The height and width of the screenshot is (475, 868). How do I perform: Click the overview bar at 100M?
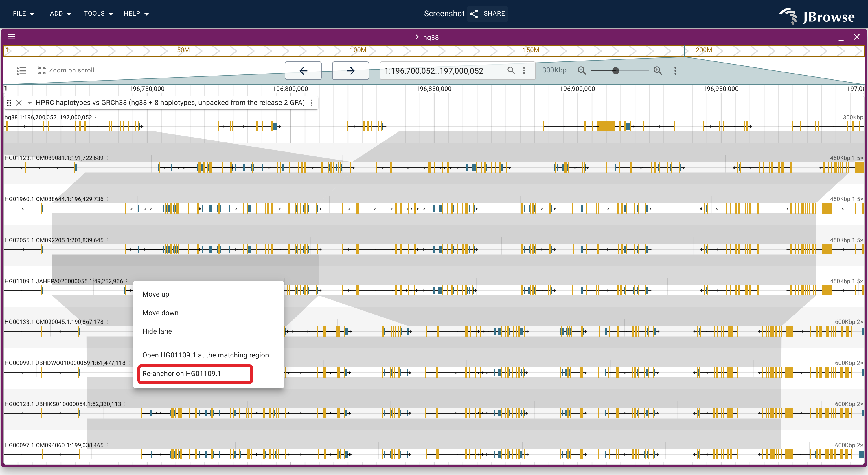358,50
